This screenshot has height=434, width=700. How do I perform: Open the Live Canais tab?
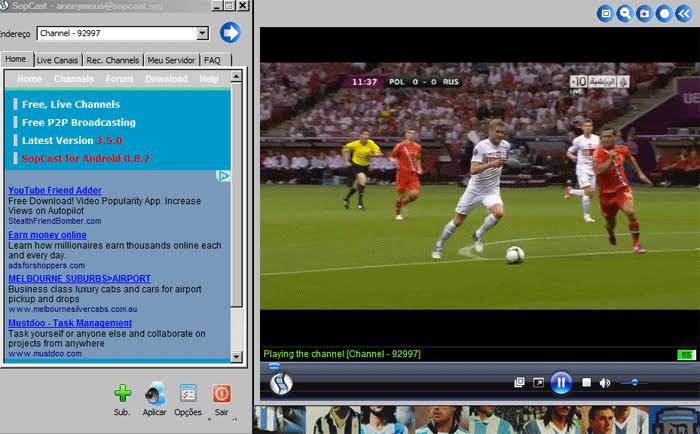click(57, 60)
